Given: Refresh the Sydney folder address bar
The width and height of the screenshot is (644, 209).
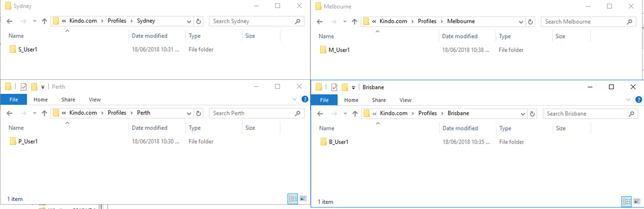Looking at the screenshot, I should pyautogui.click(x=199, y=21).
